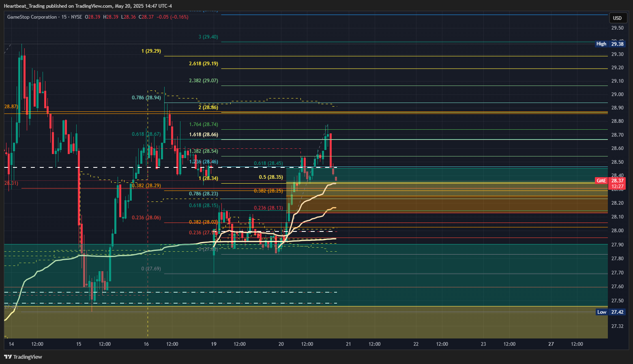The height and width of the screenshot is (364, 633).
Task: Select the Fibonacci label 0 (27.69)
Action: coord(151,269)
